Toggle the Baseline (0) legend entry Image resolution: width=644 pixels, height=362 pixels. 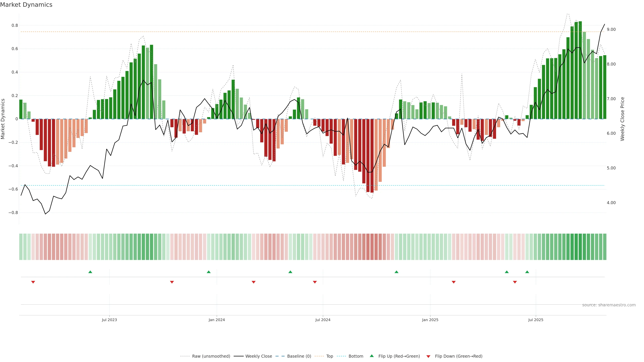point(299,356)
